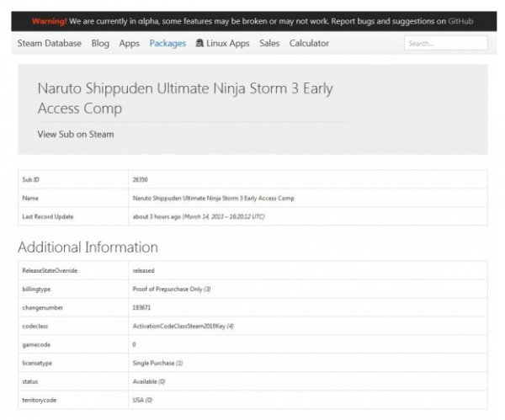This screenshot has height=420, width=505.
Task: Click the territorycode key cell
Action: (x=73, y=400)
